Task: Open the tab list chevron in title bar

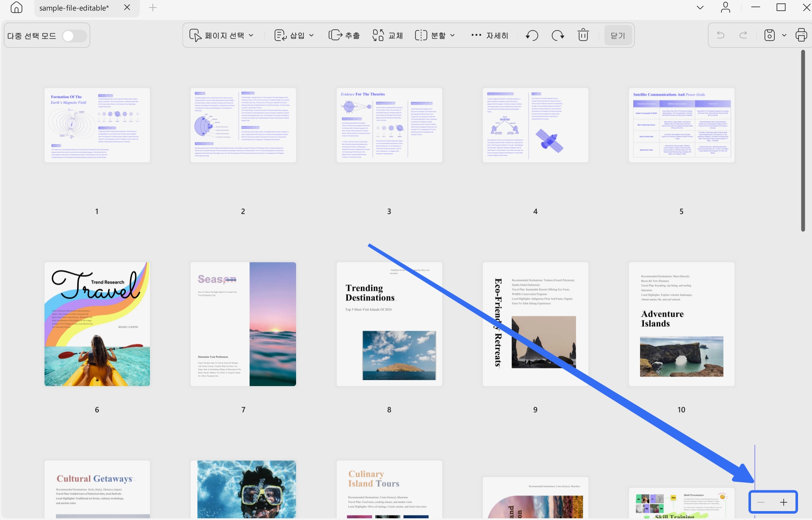Action: point(700,7)
